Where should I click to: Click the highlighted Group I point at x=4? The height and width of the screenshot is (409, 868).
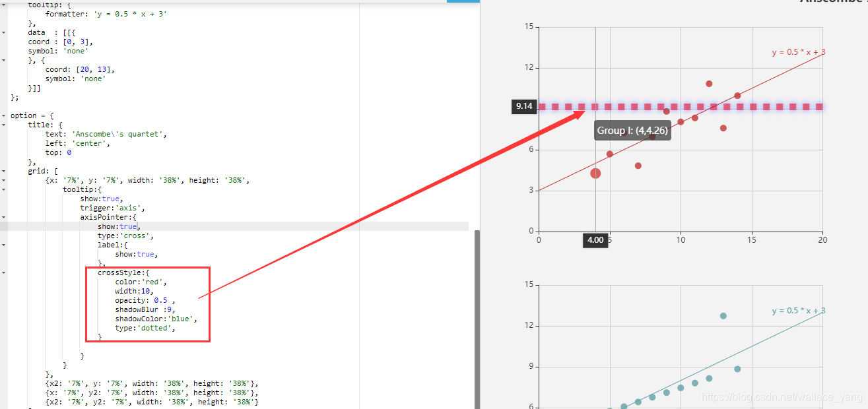click(595, 173)
